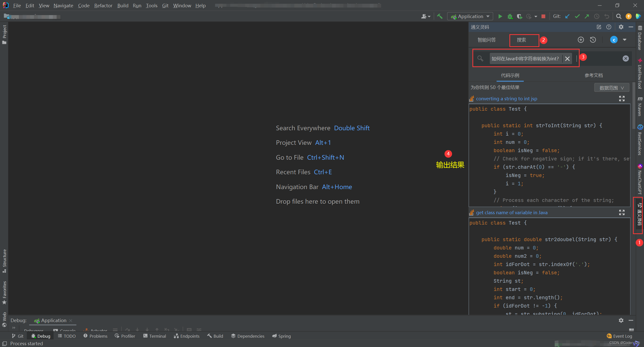This screenshot has height=347, width=644.
Task: Click the Search History icon in panel
Action: 593,40
